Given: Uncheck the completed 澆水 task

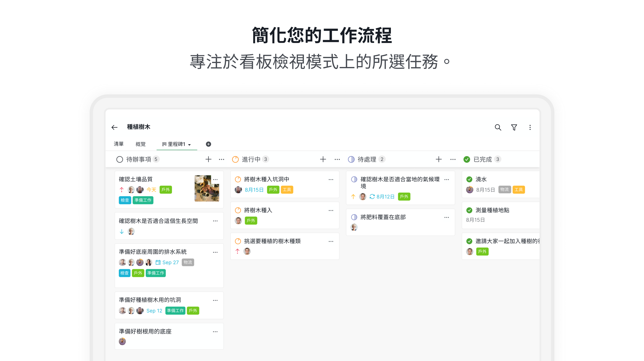Looking at the screenshot, I should (x=469, y=179).
